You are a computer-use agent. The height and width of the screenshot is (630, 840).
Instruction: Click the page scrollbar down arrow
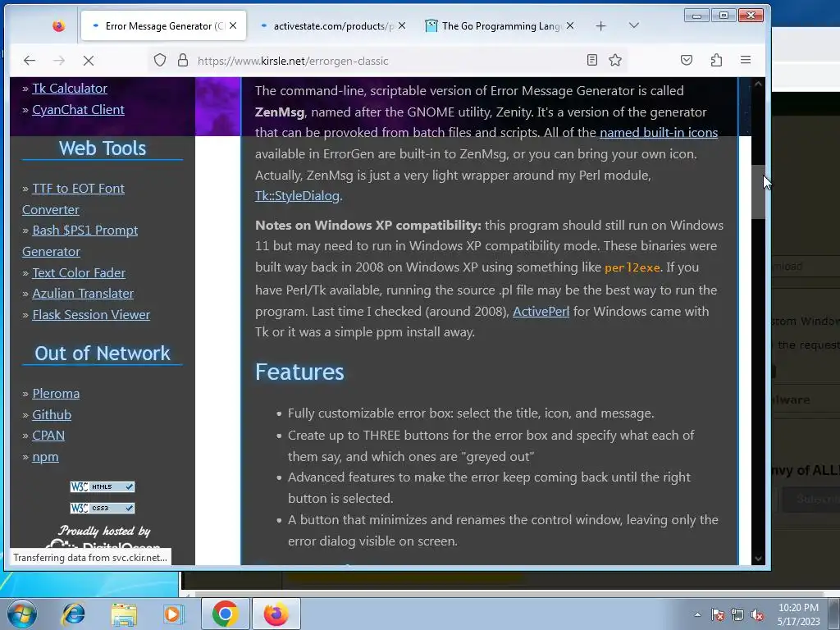[758, 559]
